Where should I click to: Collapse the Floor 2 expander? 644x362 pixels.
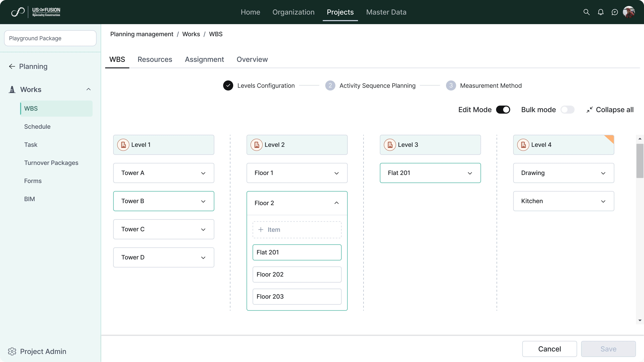336,203
